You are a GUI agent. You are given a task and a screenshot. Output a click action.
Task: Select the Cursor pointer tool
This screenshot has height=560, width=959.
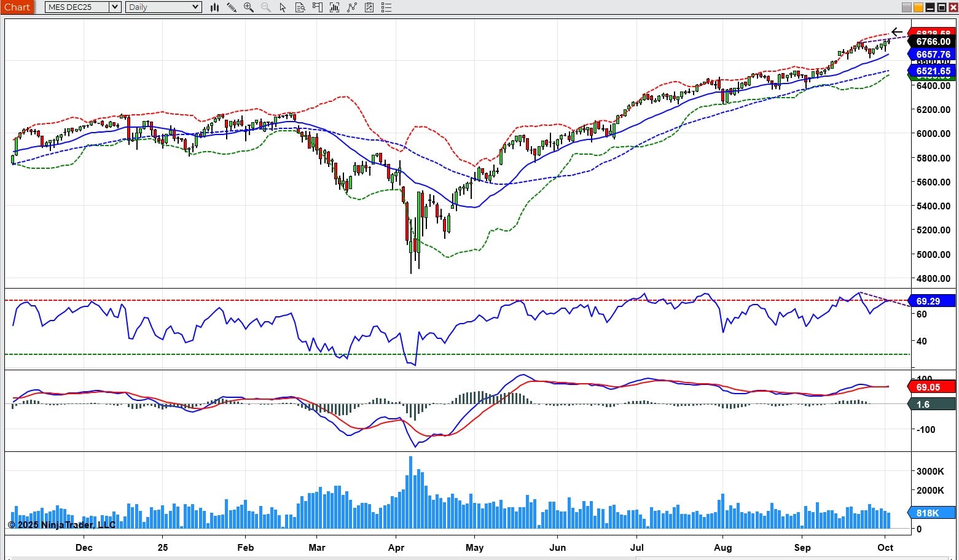(282, 7)
